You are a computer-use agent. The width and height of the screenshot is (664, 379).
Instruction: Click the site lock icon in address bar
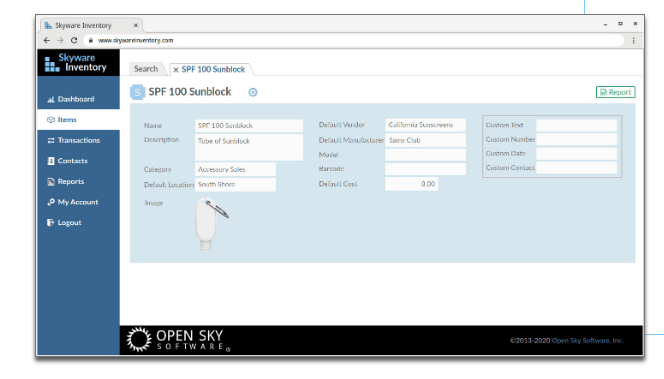[90, 40]
